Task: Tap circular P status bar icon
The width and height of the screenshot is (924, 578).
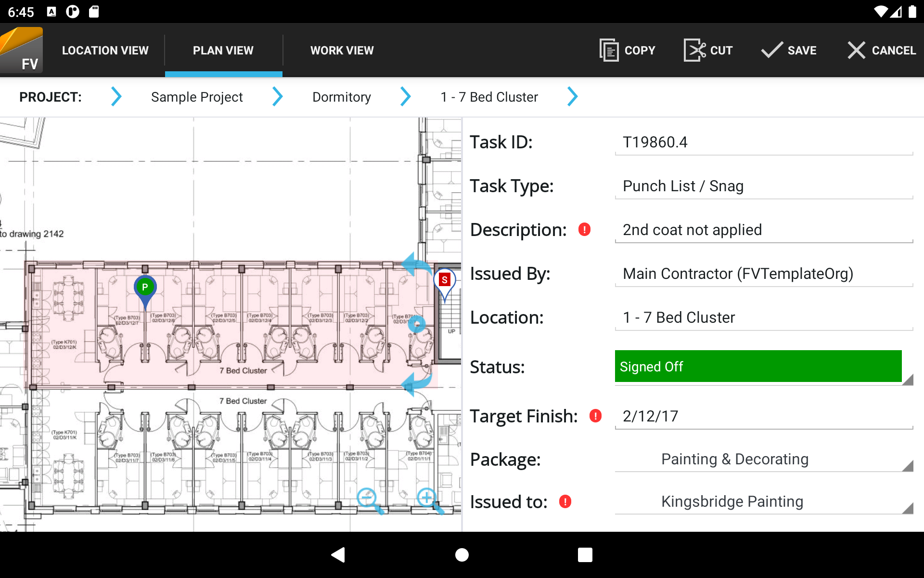Action: coord(73,12)
